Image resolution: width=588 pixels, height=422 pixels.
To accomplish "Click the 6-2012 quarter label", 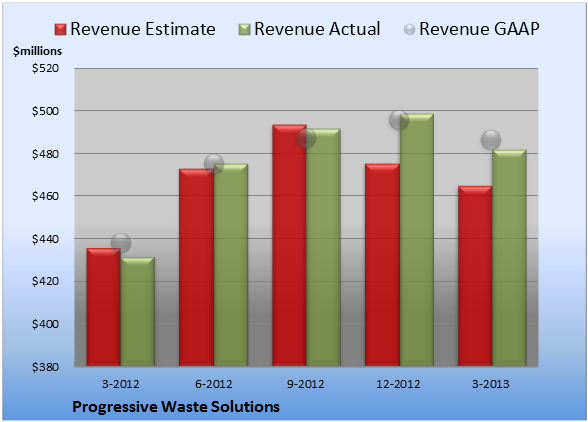I will pos(213,384).
